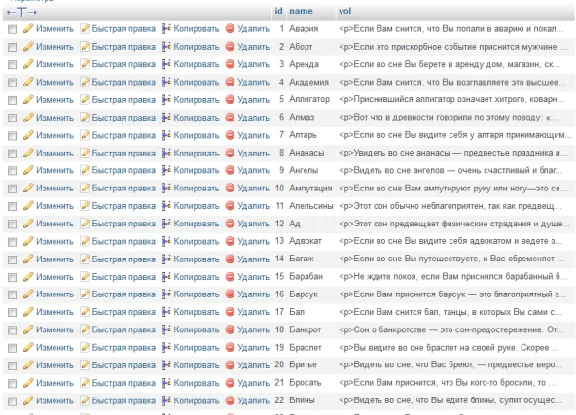
Task: Click the copy icon for row Авария
Action: tap(166, 29)
